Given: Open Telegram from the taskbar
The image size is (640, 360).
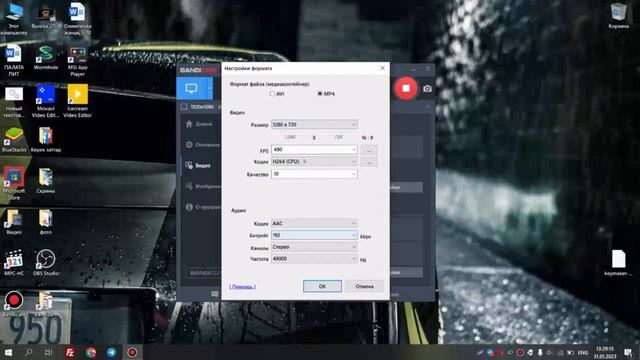Looking at the screenshot, I should 111,352.
